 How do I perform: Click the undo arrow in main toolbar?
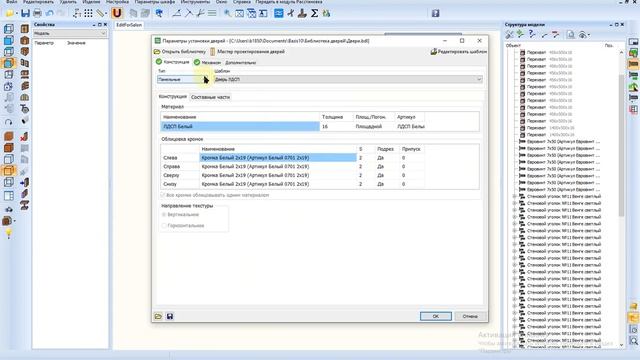click(x=49, y=13)
